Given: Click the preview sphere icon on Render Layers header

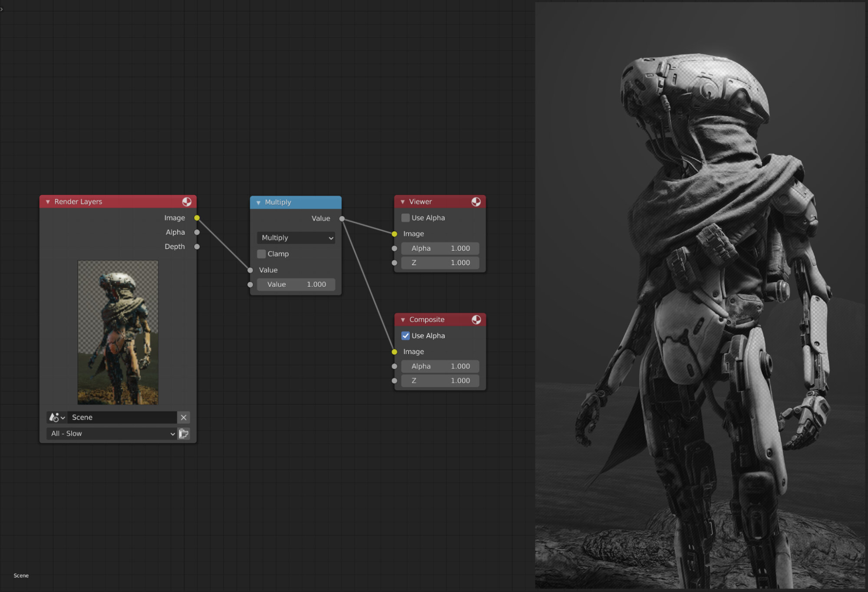Looking at the screenshot, I should pos(187,201).
